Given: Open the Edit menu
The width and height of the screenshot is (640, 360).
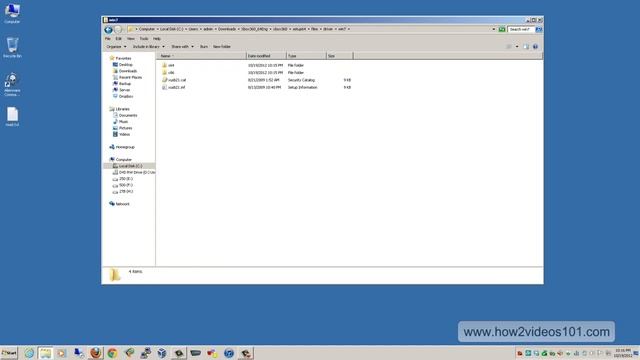Looking at the screenshot, I should click(x=118, y=39).
